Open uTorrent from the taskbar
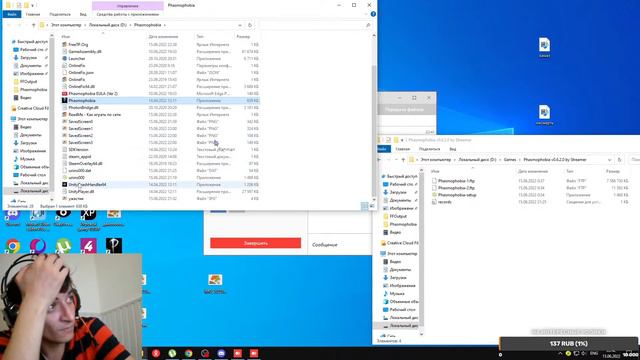 172,353
